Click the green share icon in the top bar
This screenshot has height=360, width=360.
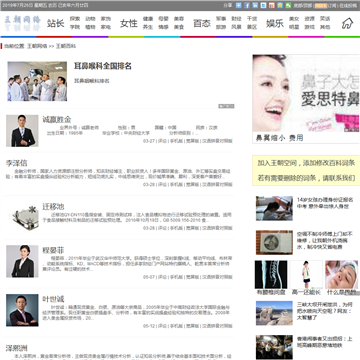[x=288, y=5]
